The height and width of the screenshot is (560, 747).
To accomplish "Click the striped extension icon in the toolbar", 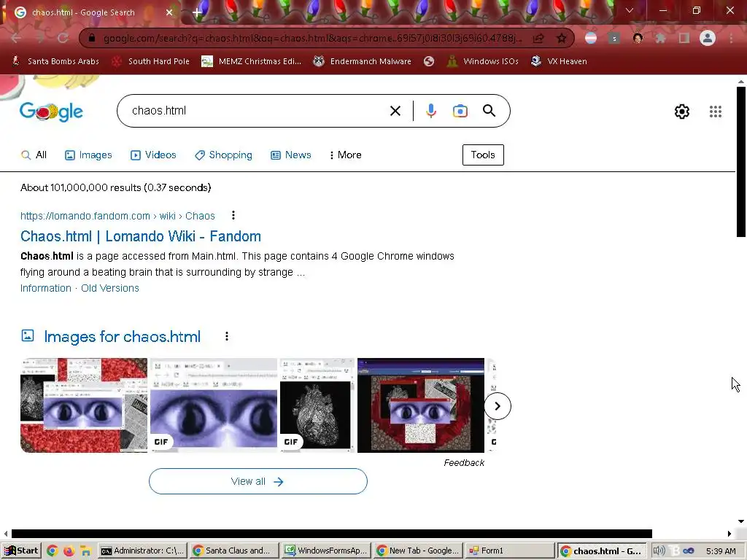I will 591,38.
